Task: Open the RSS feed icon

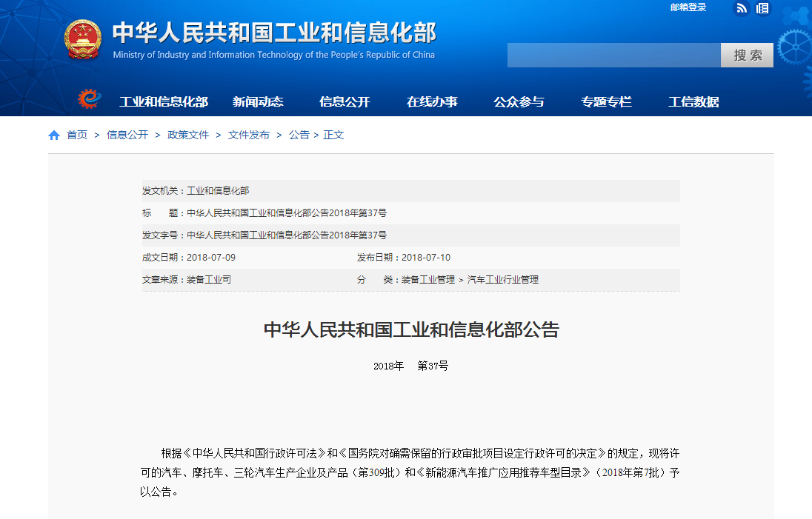Action: [x=742, y=8]
